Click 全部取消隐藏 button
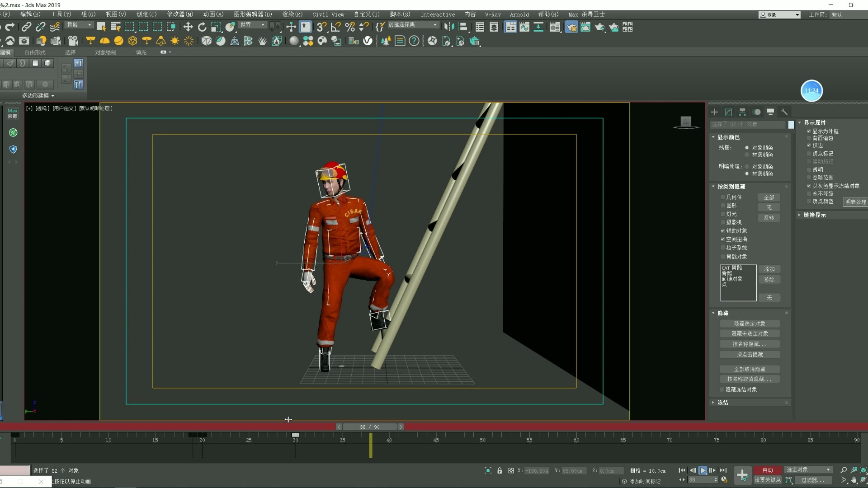868x488 pixels. 749,369
